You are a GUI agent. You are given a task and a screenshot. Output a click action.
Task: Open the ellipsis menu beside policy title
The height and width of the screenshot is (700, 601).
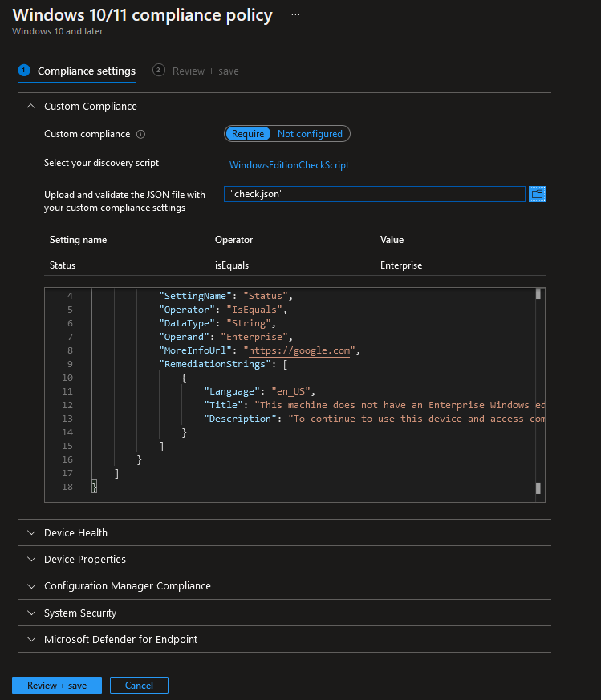295,14
